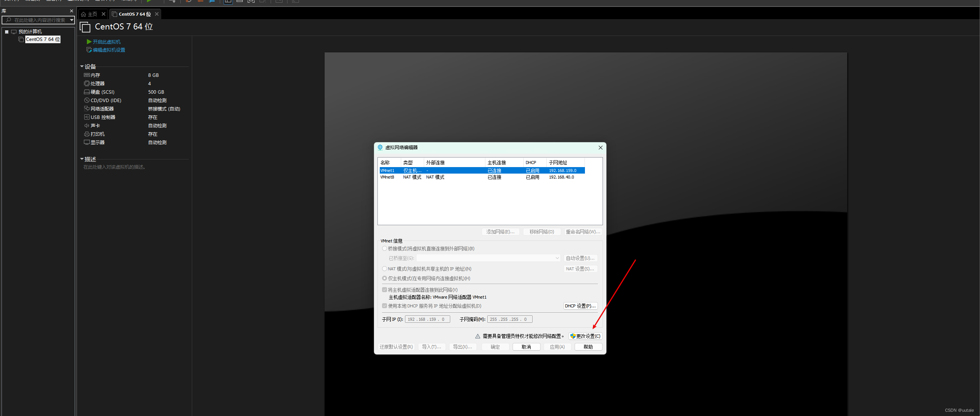
Task: Click the sound card speaker icon
Action: [87, 126]
